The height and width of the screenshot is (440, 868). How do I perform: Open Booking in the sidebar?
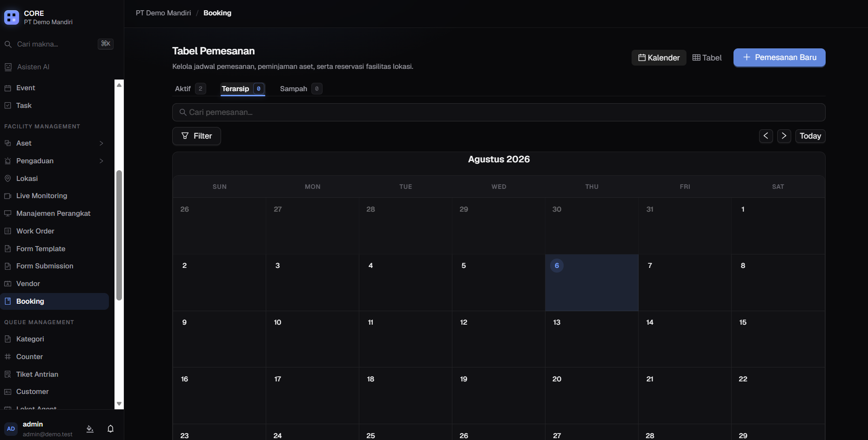point(54,301)
